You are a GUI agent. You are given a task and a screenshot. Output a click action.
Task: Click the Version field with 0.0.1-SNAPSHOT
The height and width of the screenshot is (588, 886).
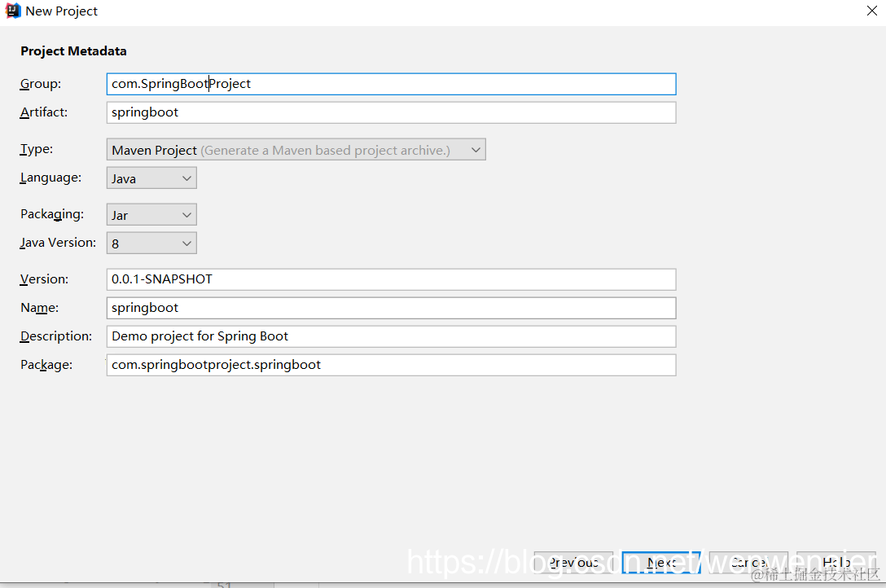coord(391,279)
